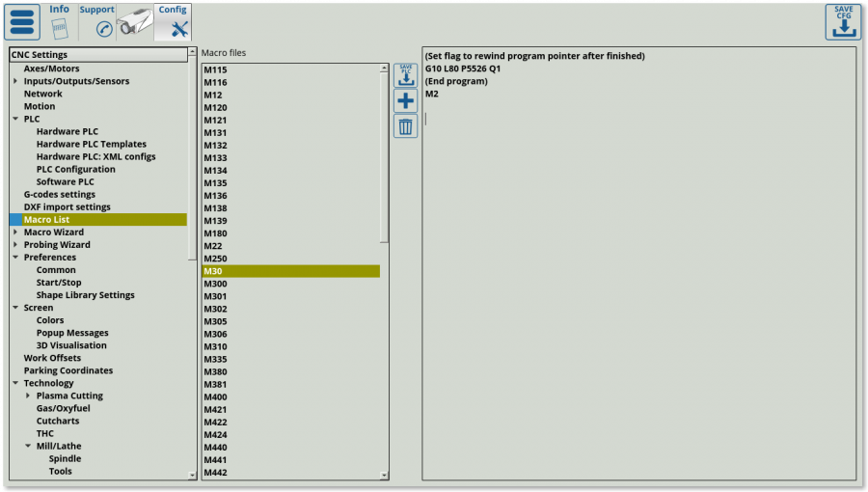Select macro file M300
The height and width of the screenshot is (492, 868).
[x=291, y=284]
